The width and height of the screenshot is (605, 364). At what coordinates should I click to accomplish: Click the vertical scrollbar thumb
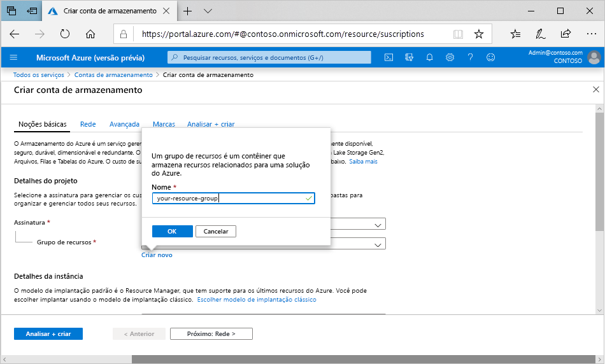pos(599,172)
